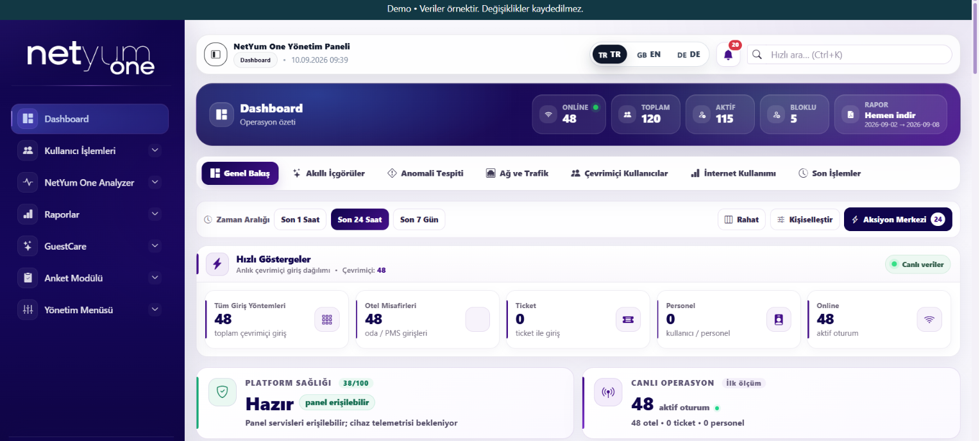This screenshot has height=441, width=980.
Task: Switch language to DE
Action: pyautogui.click(x=689, y=55)
